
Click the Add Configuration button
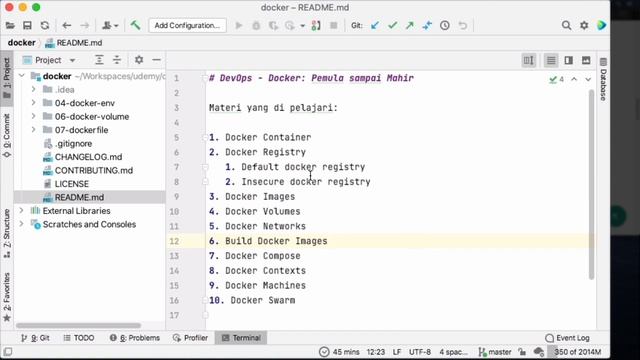click(187, 25)
